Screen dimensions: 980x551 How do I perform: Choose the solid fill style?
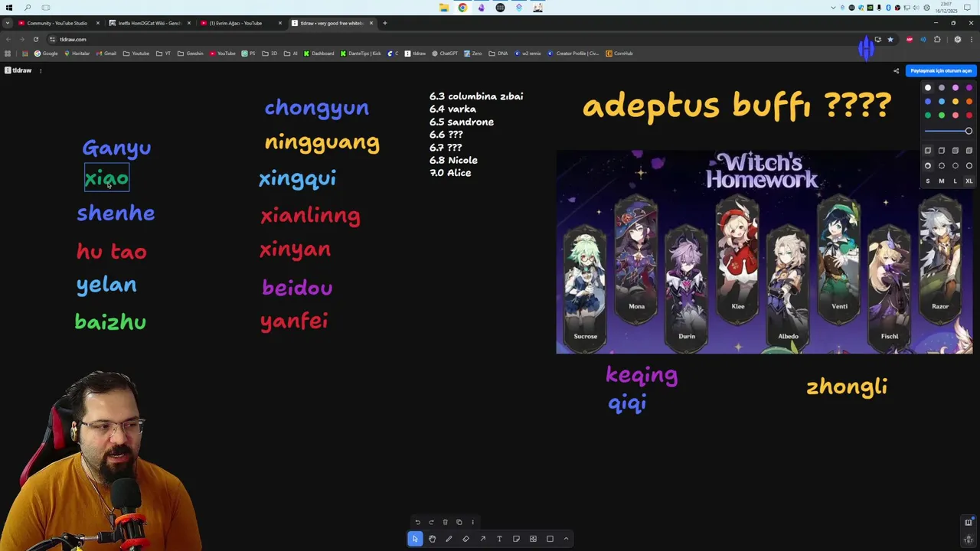[x=955, y=151]
